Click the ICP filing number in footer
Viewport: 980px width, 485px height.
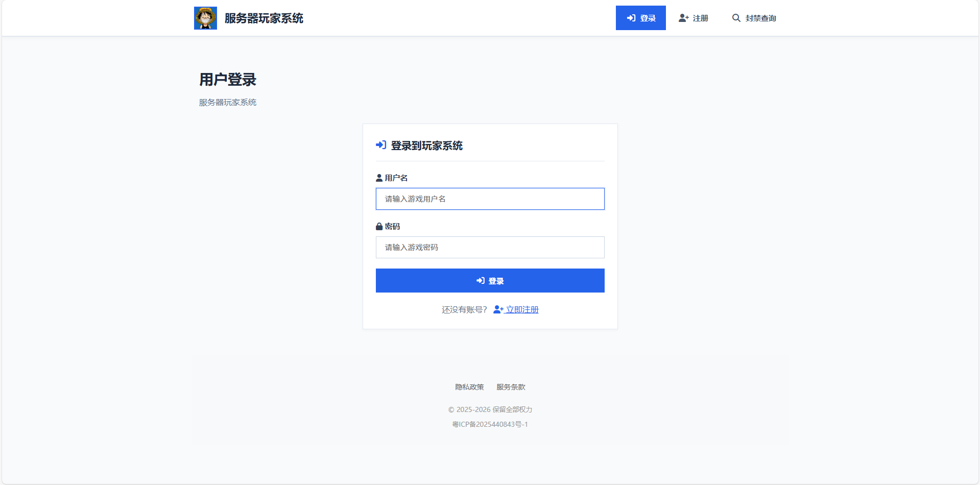[x=490, y=424]
